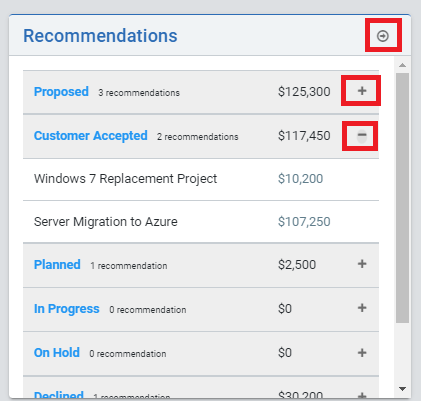Open the In Progress status link
Viewport: 421px width, 401px height.
point(67,309)
